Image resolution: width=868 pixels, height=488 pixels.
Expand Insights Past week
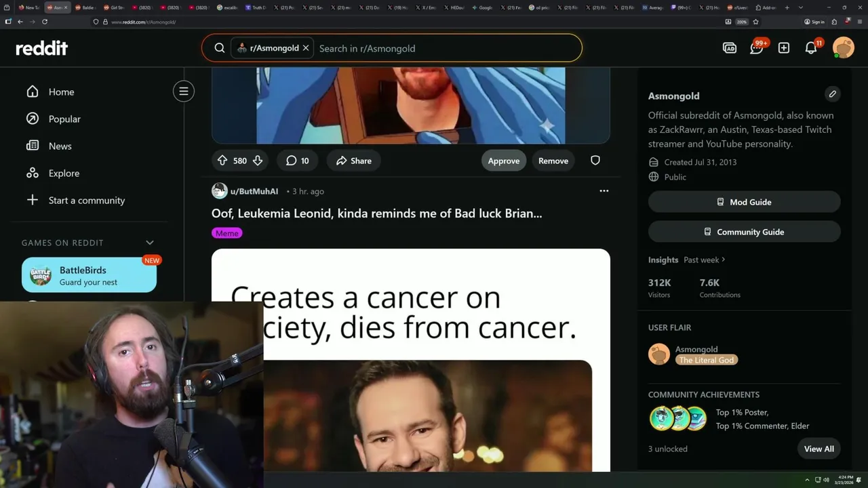pyautogui.click(x=705, y=260)
